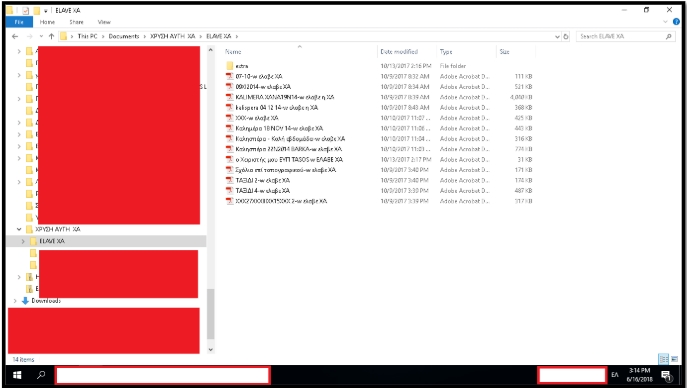Select the PDF icon of the BARKA file
Viewport: 687px width, 388px height.
tap(230, 149)
